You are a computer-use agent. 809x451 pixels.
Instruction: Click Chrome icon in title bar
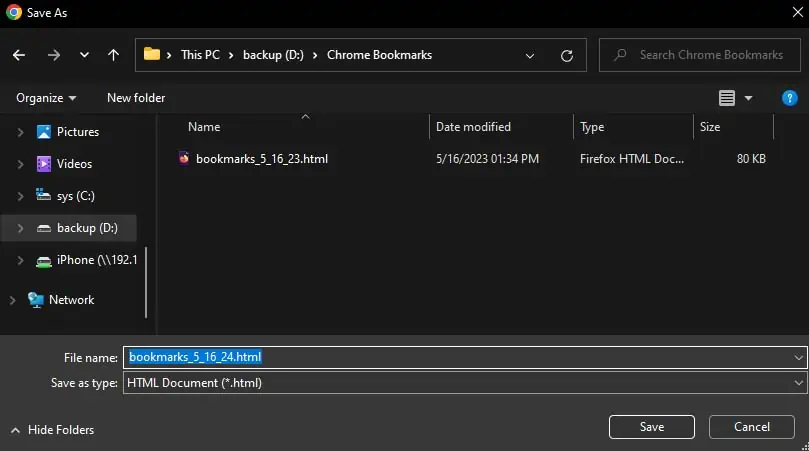(x=14, y=12)
